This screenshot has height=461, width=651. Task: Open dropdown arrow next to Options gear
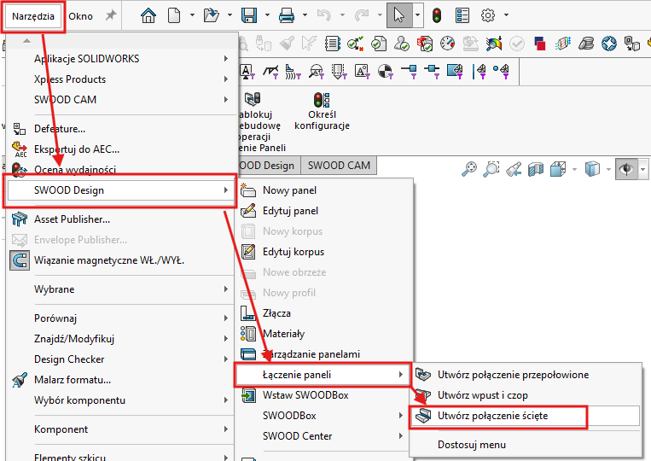pyautogui.click(x=506, y=15)
